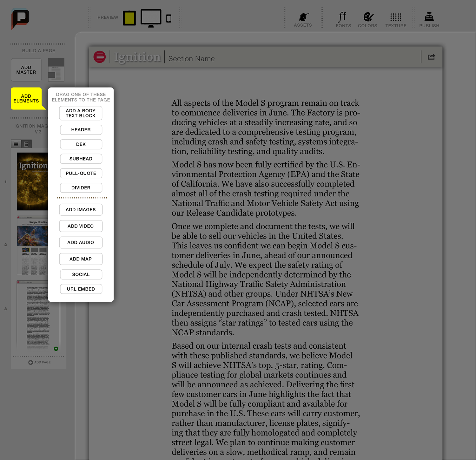Click the Section Name label
This screenshot has width=476, height=460.
point(191,59)
